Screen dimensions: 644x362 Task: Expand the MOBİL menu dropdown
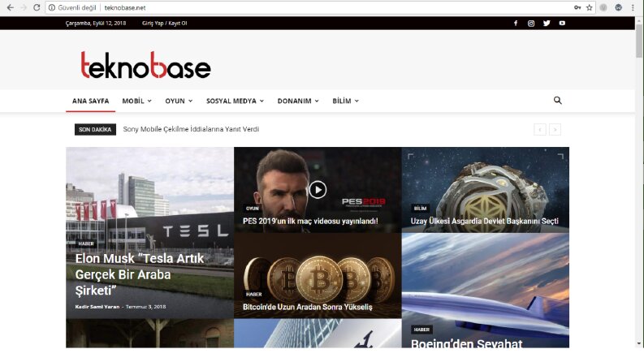click(136, 101)
